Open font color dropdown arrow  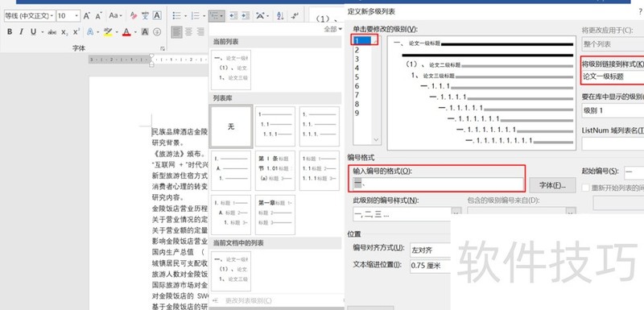coord(135,31)
